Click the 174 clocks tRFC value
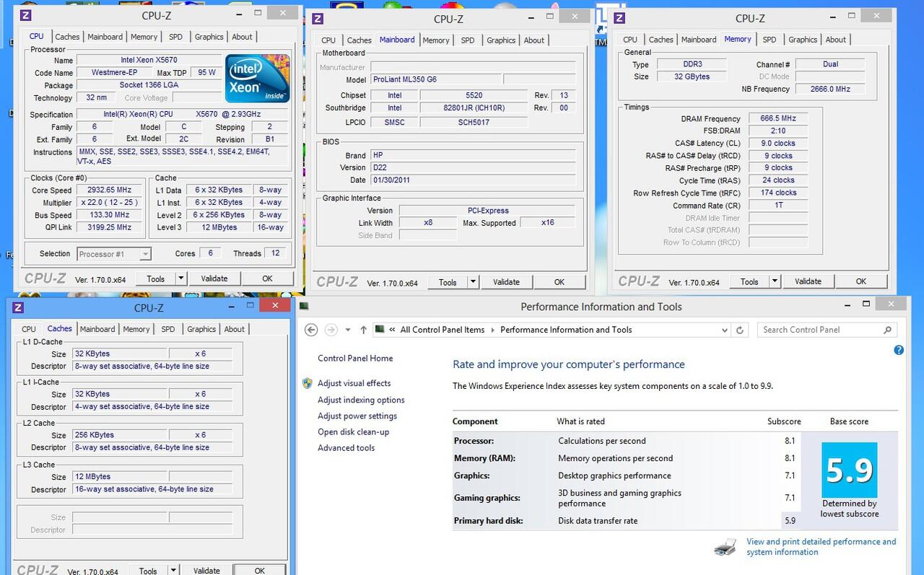Image resolution: width=924 pixels, height=575 pixels. [x=778, y=193]
